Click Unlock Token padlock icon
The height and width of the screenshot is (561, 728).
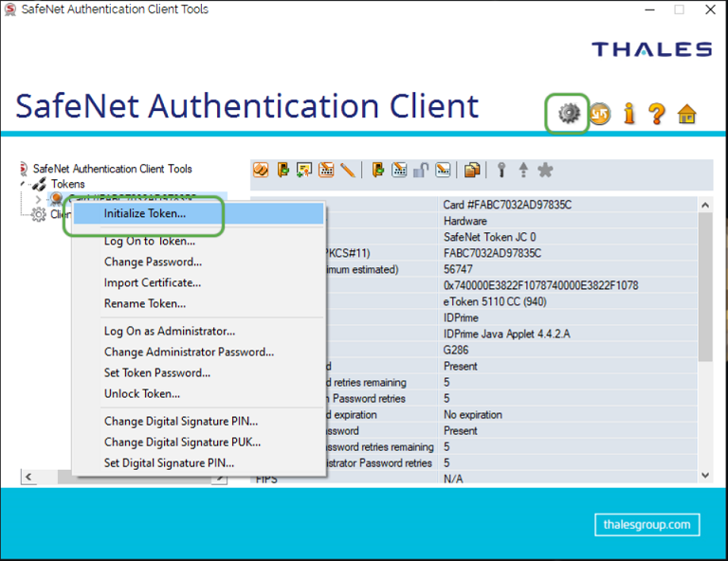click(421, 170)
